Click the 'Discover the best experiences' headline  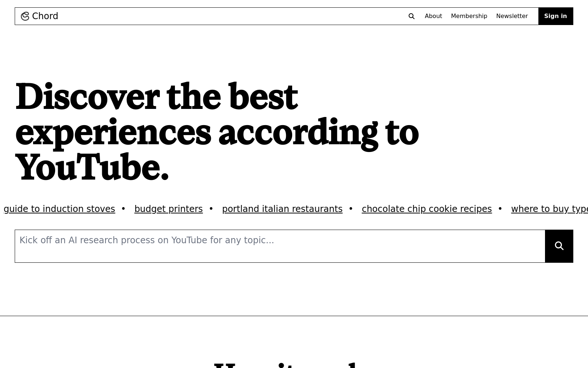pos(217,132)
